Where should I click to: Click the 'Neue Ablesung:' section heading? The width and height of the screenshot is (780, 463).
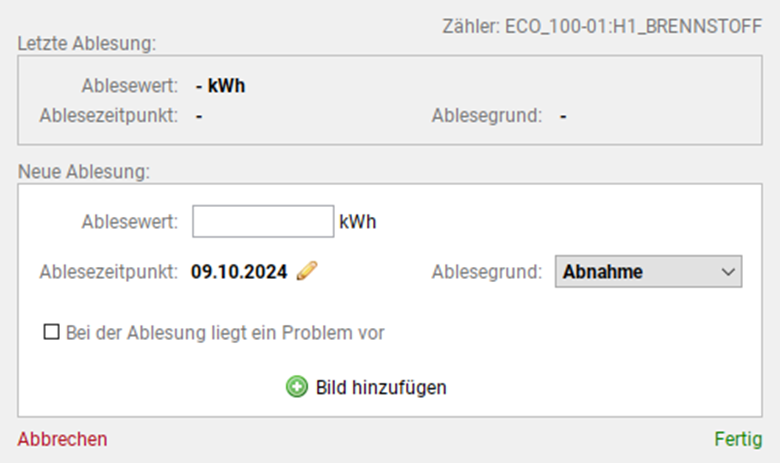click(x=83, y=171)
